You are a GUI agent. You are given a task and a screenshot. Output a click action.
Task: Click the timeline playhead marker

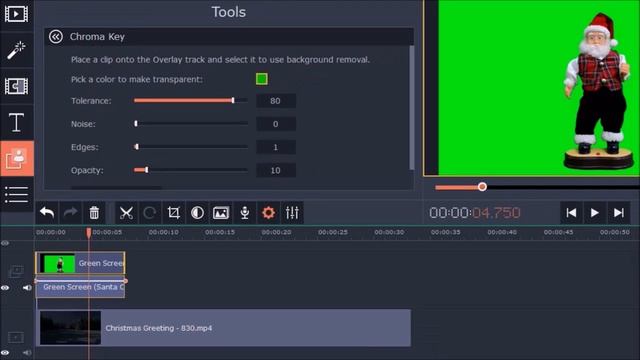click(x=89, y=233)
